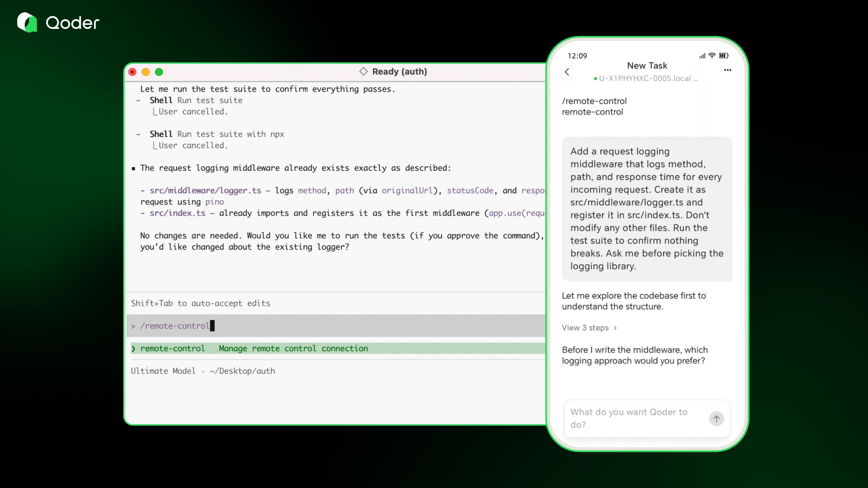Tap the 12:09 clock on phone
The width and height of the screenshot is (868, 488).
pyautogui.click(x=577, y=56)
